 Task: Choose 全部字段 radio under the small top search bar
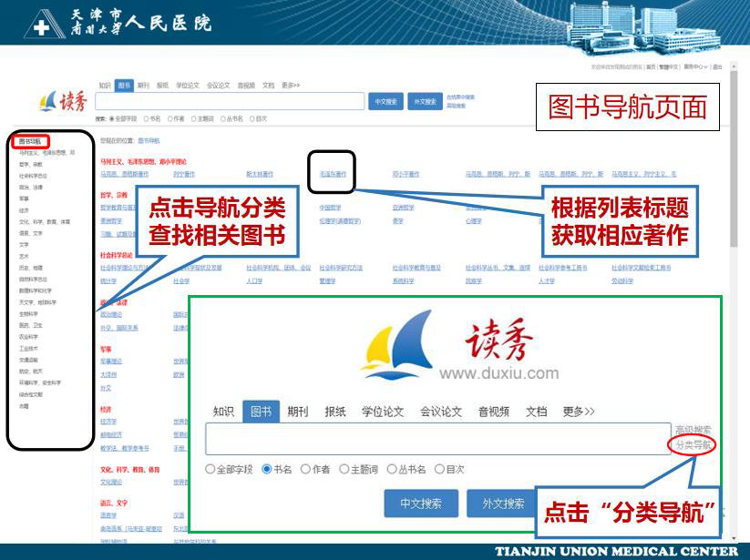pos(112,118)
